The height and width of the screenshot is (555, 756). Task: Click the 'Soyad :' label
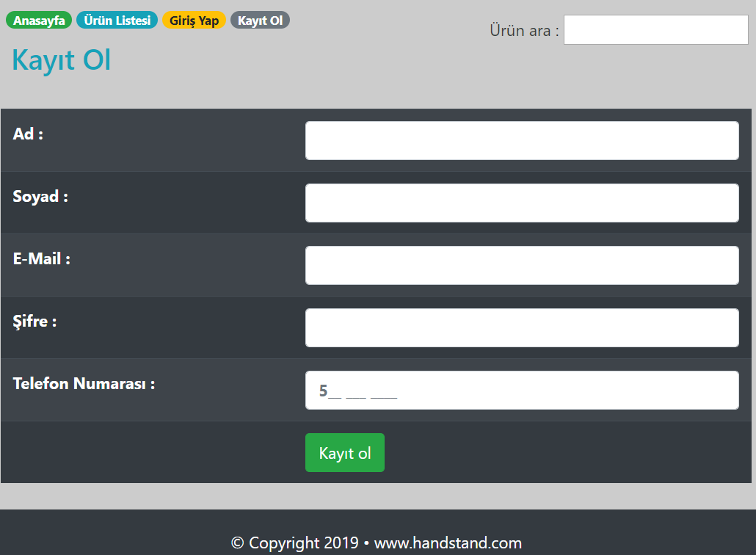(40, 197)
